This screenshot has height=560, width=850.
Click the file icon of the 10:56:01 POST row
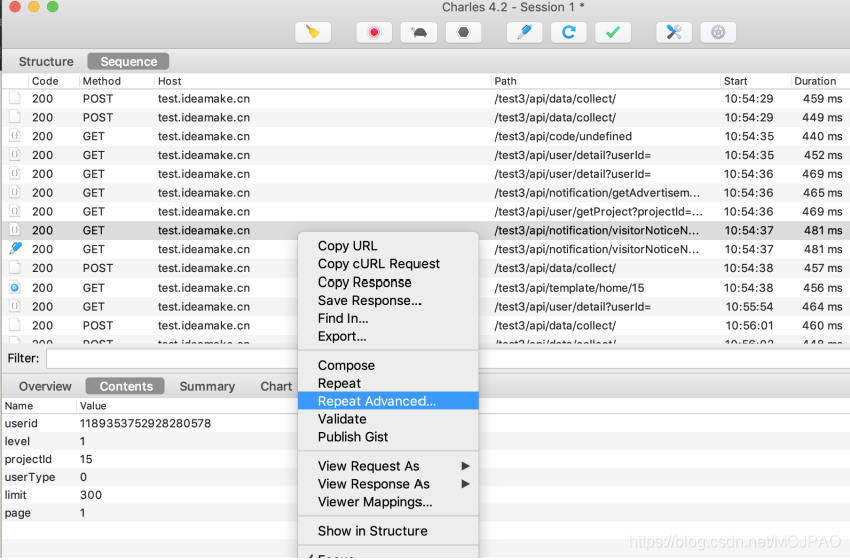point(15,325)
